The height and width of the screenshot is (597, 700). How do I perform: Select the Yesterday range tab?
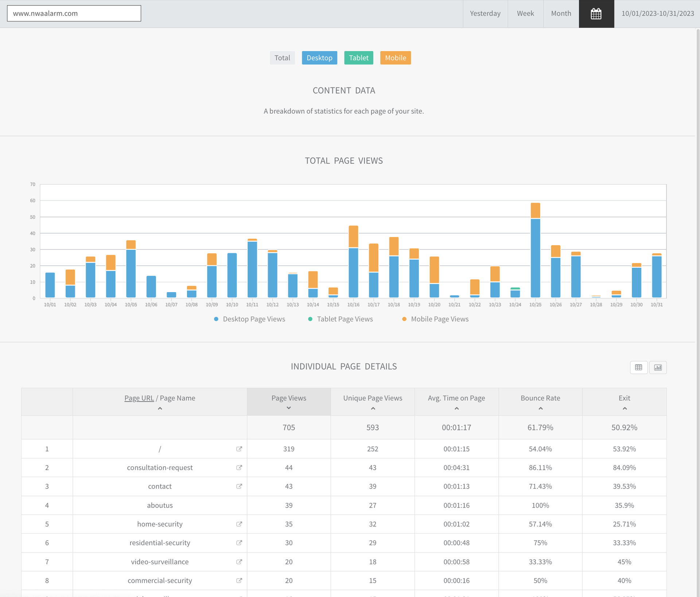tap(485, 13)
